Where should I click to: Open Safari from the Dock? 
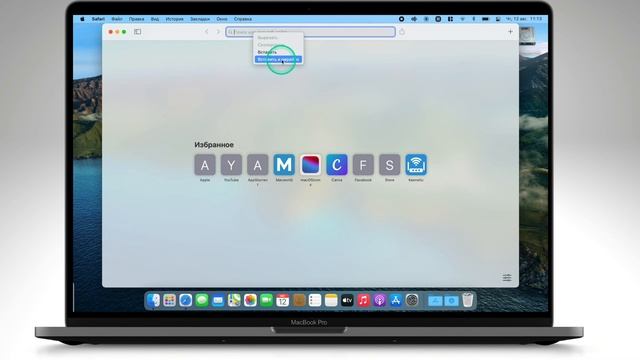tap(186, 300)
